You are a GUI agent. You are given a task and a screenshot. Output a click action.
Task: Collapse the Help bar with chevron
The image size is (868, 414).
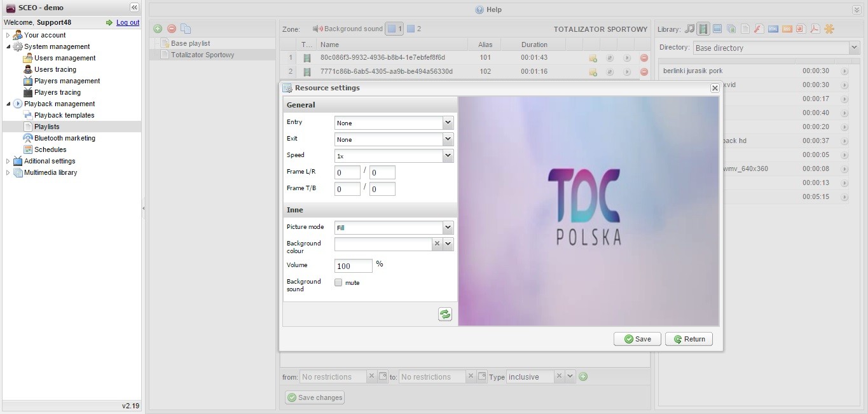(x=856, y=10)
